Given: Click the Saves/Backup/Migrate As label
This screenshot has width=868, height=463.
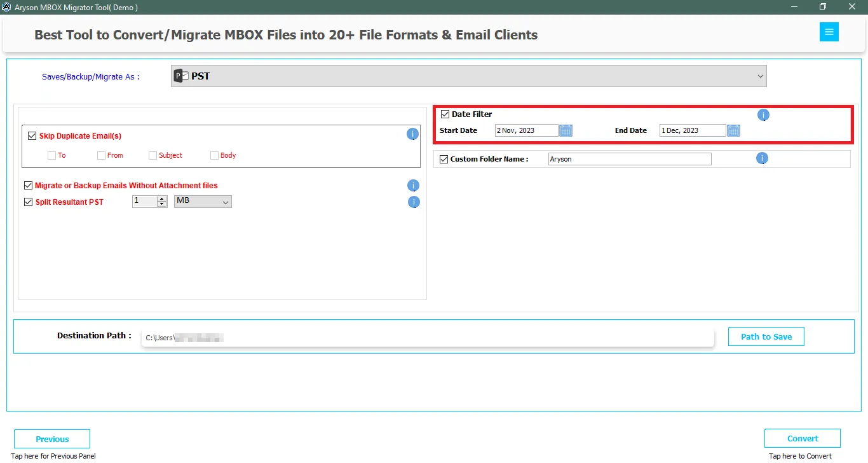Looking at the screenshot, I should pyautogui.click(x=91, y=76).
